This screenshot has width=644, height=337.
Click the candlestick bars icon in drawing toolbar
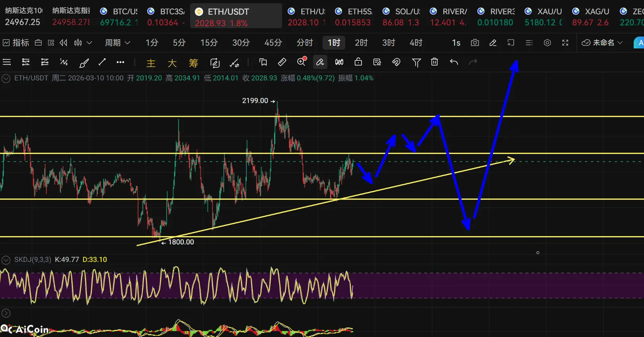[339, 62]
